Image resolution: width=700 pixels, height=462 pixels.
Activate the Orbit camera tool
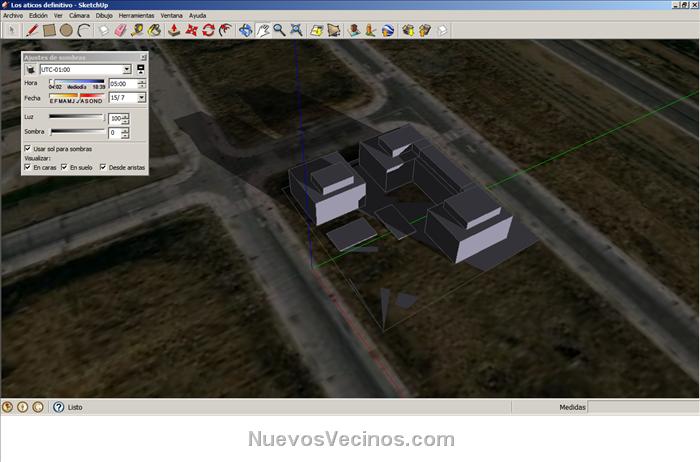[245, 30]
